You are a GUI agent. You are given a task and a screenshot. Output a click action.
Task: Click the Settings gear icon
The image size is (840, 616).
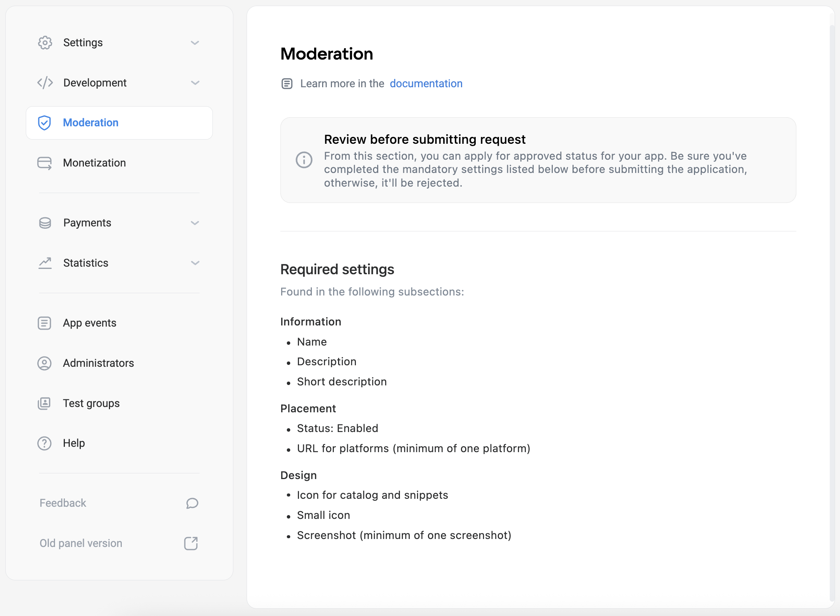(x=45, y=43)
